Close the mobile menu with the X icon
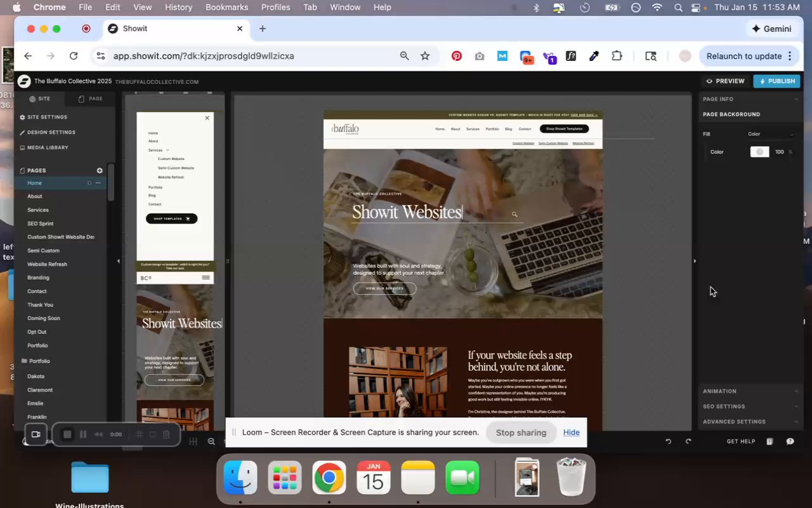 click(207, 117)
